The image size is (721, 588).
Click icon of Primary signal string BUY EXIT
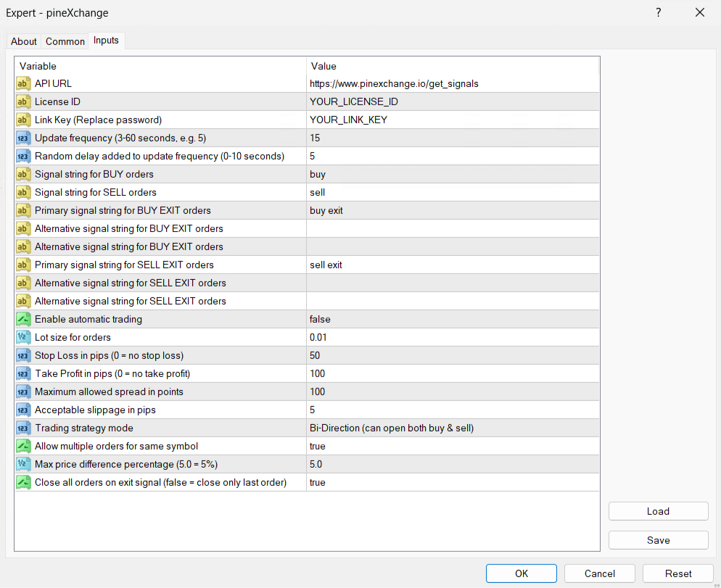point(23,210)
